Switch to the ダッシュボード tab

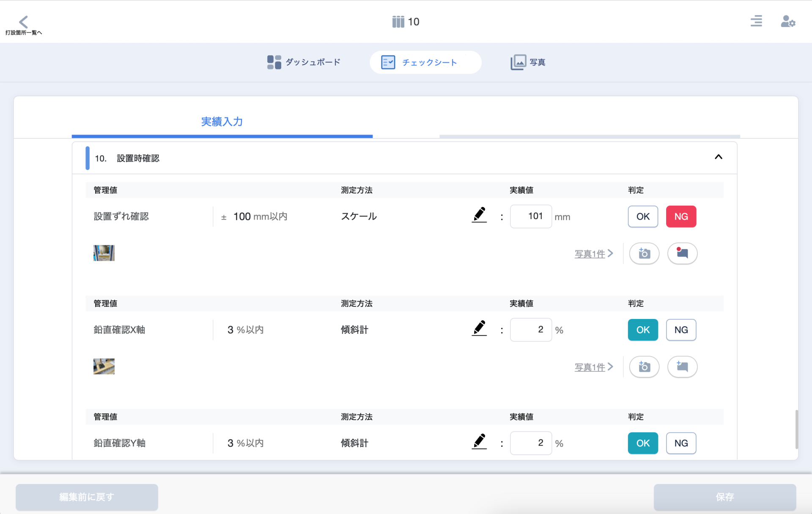[304, 62]
